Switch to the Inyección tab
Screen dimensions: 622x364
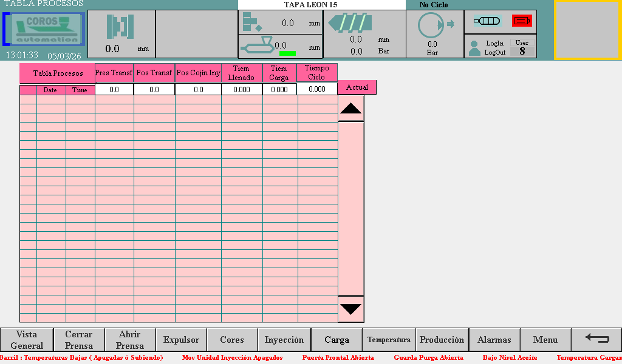tap(284, 340)
